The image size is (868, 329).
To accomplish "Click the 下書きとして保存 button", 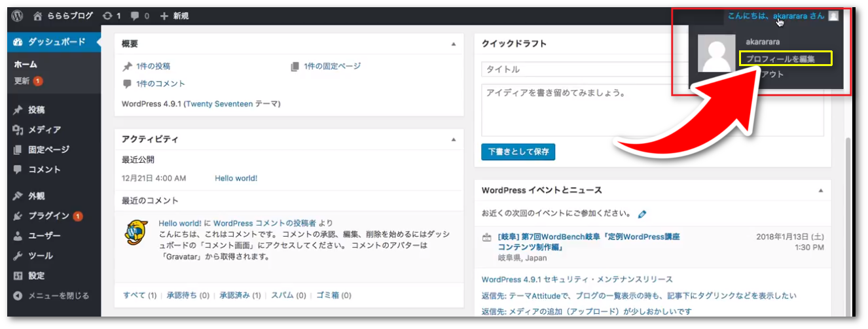I will 518,152.
